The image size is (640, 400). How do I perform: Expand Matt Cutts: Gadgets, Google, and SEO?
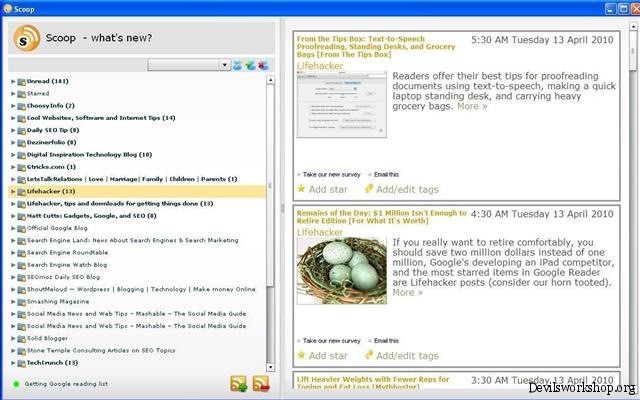[x=13, y=216]
